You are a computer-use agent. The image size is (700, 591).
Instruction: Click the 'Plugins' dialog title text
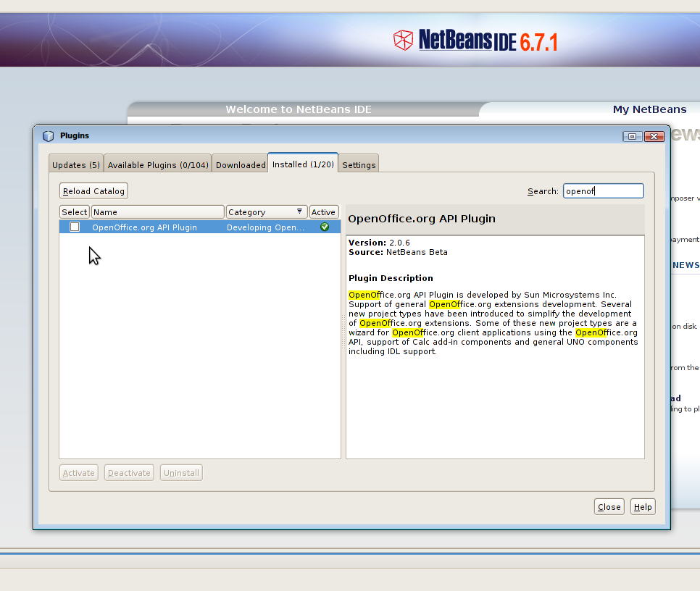(75, 135)
